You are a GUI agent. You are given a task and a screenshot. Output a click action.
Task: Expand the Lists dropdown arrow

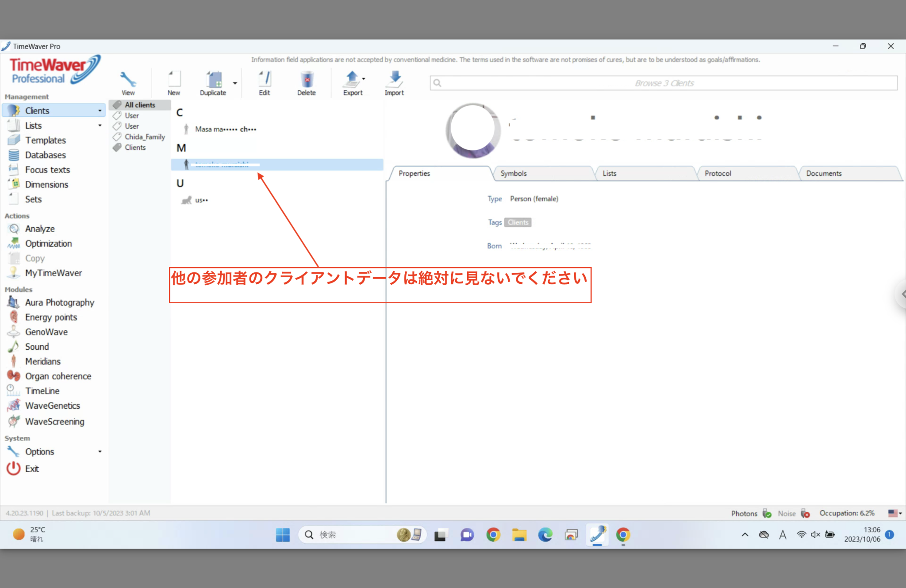click(x=100, y=126)
